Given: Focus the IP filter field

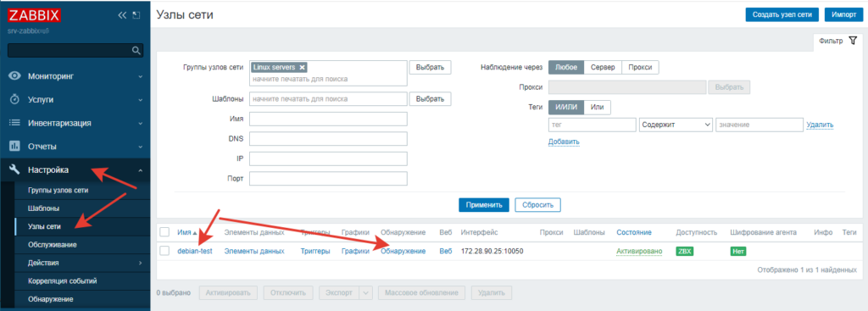Looking at the screenshot, I should [x=328, y=158].
